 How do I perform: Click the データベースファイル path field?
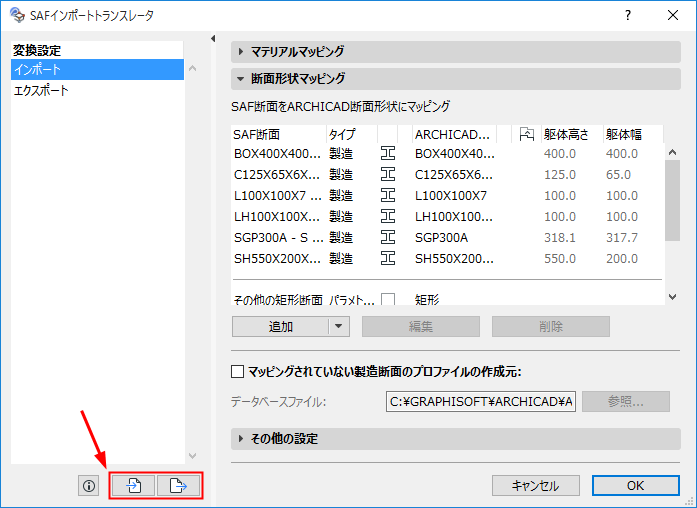[481, 402]
